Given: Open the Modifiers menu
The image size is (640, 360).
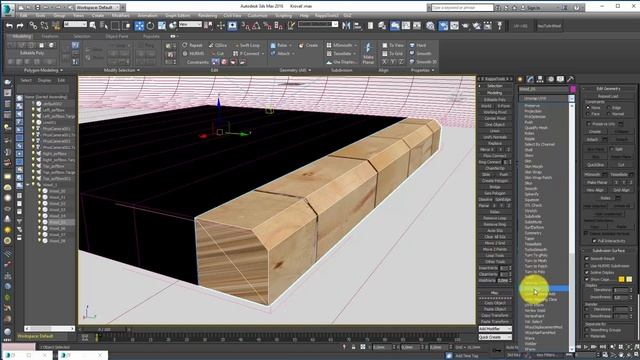Looking at the screenshot, I should tap(120, 16).
